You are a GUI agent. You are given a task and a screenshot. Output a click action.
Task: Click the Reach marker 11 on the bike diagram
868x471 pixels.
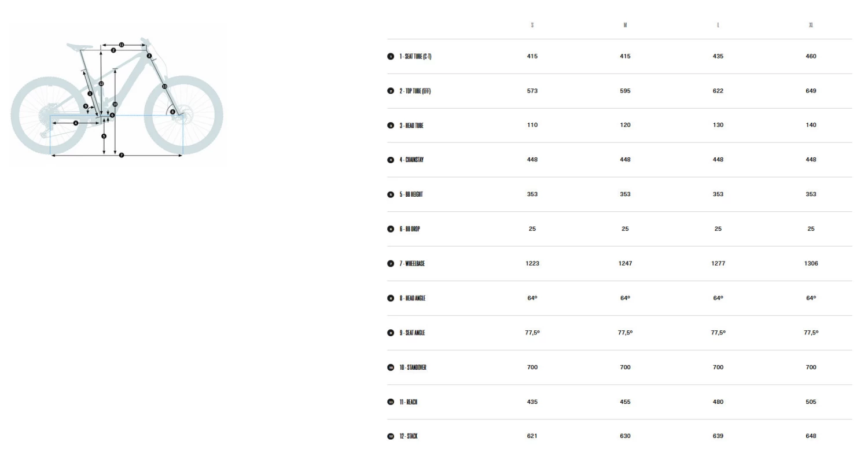pyautogui.click(x=122, y=45)
